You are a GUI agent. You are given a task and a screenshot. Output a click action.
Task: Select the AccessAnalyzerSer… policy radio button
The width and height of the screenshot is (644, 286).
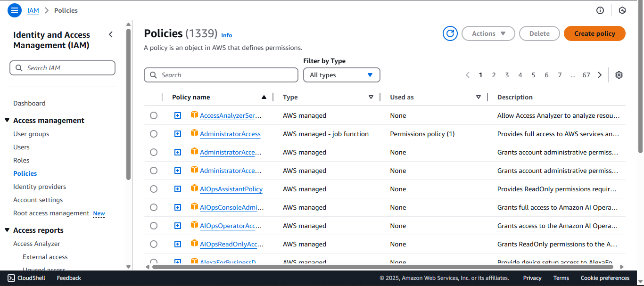point(154,115)
